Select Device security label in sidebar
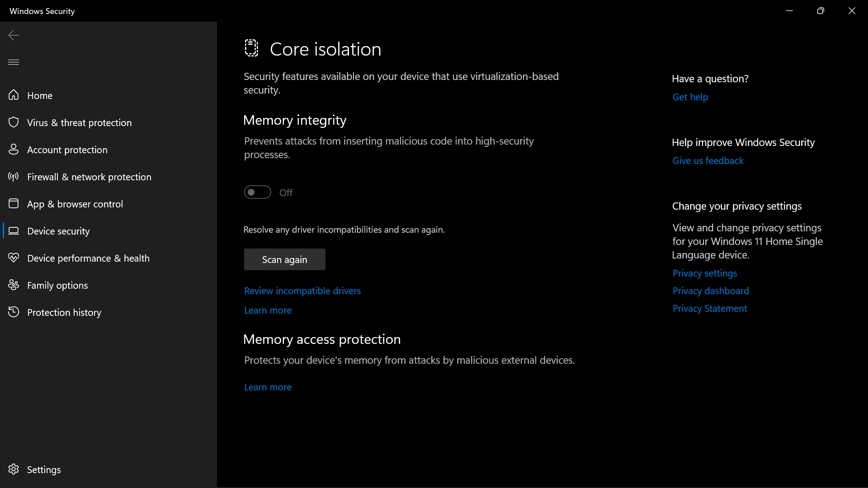This screenshot has width=868, height=488. click(x=58, y=231)
